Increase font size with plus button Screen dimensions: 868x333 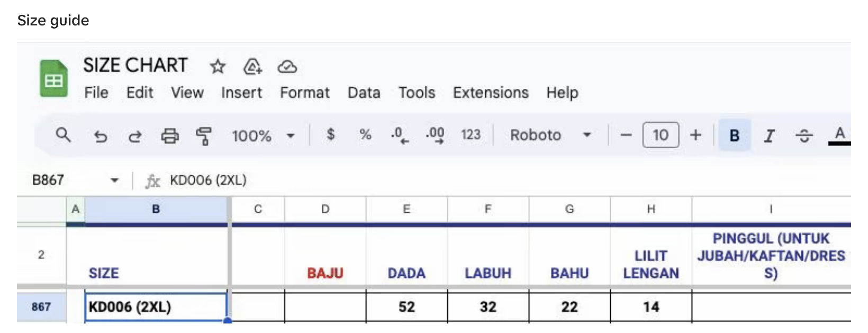[695, 135]
